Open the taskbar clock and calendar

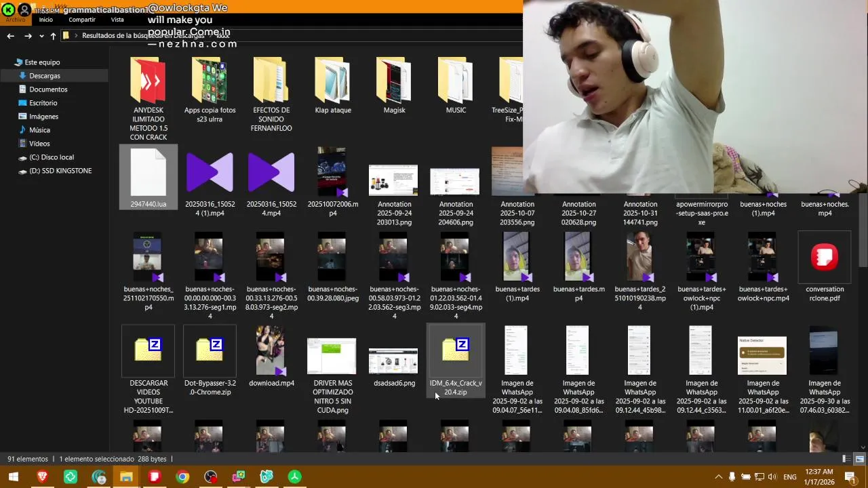tap(819, 477)
